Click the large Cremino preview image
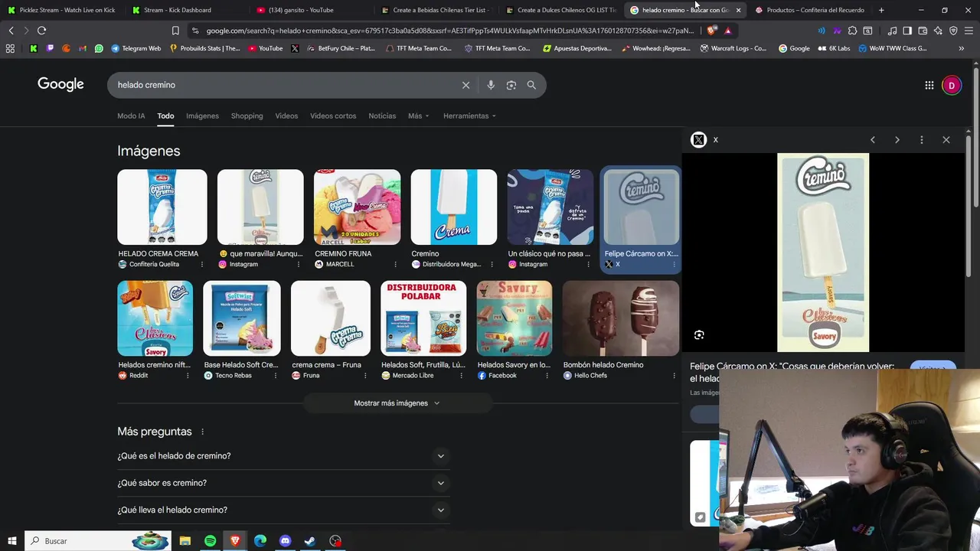The height and width of the screenshot is (551, 980). pos(823,253)
